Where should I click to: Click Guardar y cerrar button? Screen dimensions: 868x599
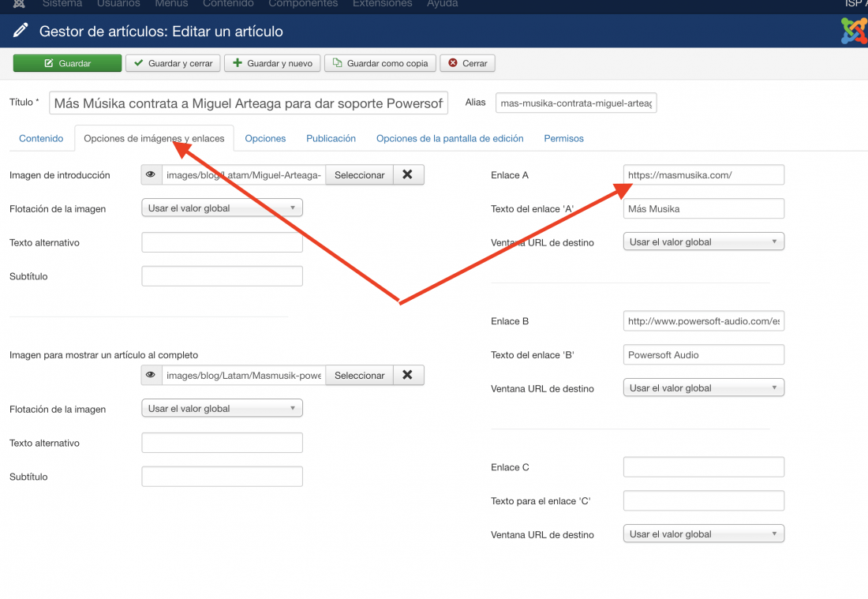(174, 63)
